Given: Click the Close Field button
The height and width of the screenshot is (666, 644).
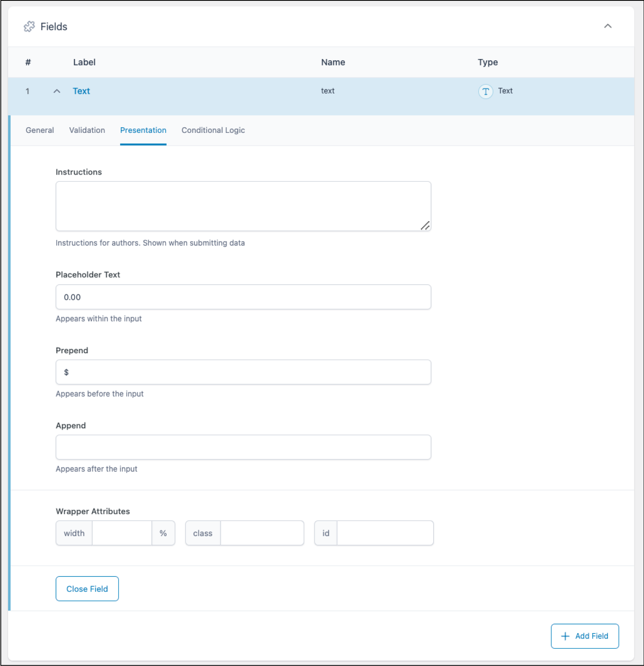Looking at the screenshot, I should [87, 589].
